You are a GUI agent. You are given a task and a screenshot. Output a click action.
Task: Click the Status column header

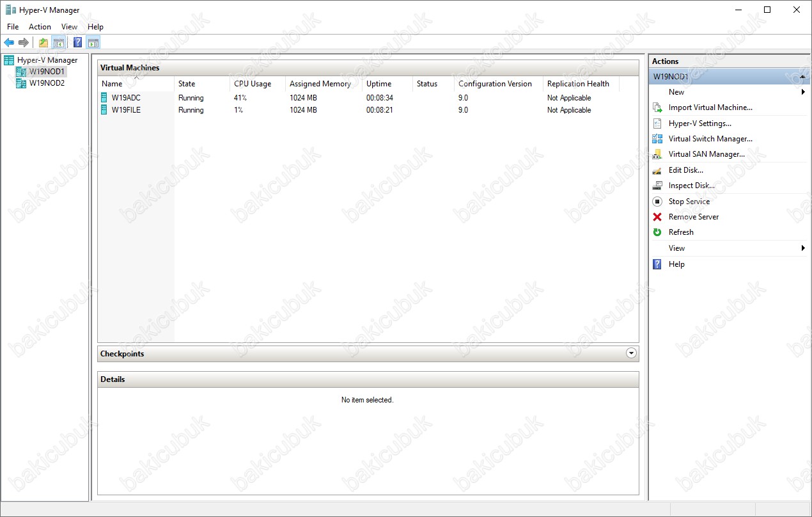coord(433,84)
